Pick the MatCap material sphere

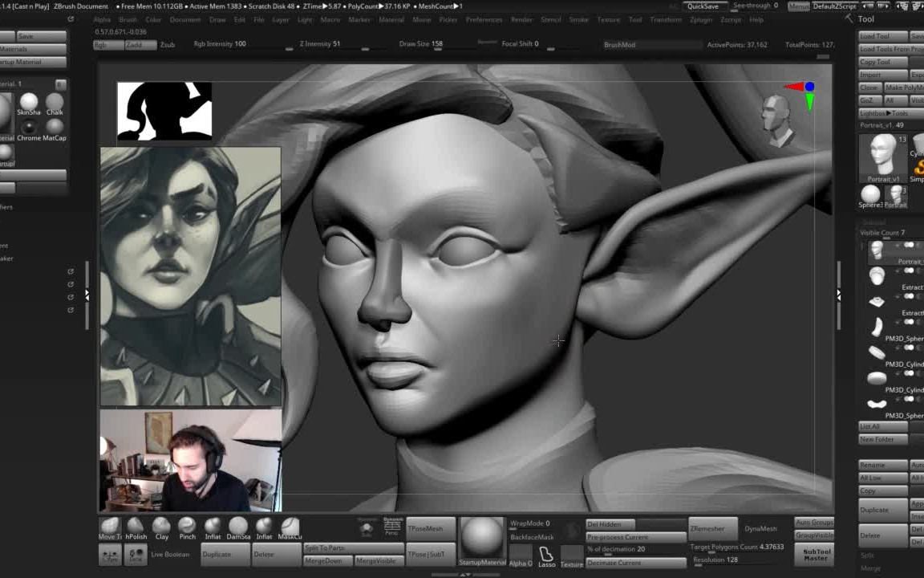pos(55,130)
